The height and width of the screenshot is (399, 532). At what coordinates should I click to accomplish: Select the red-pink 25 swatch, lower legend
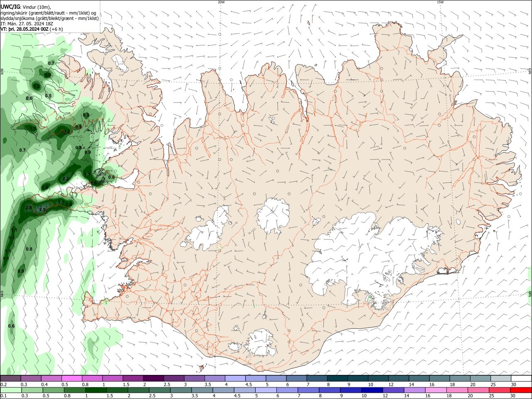(500, 390)
